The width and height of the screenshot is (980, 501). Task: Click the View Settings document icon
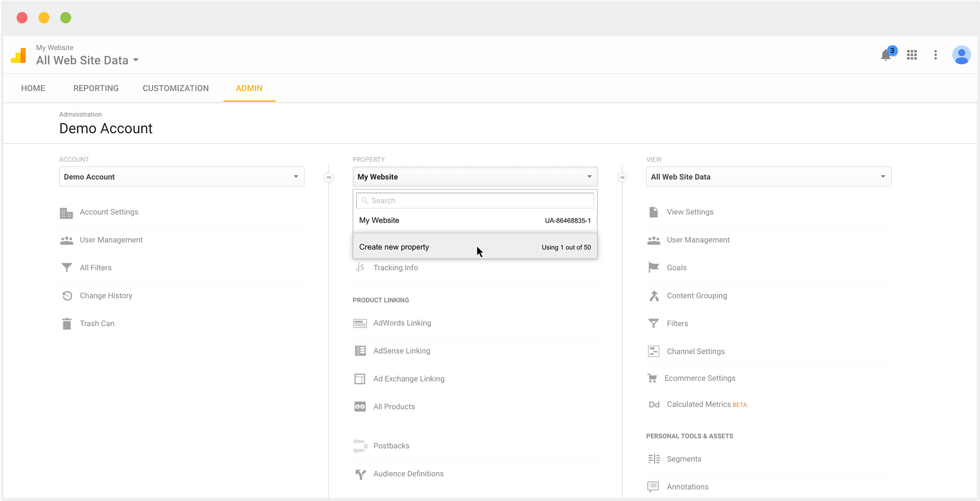pos(653,212)
